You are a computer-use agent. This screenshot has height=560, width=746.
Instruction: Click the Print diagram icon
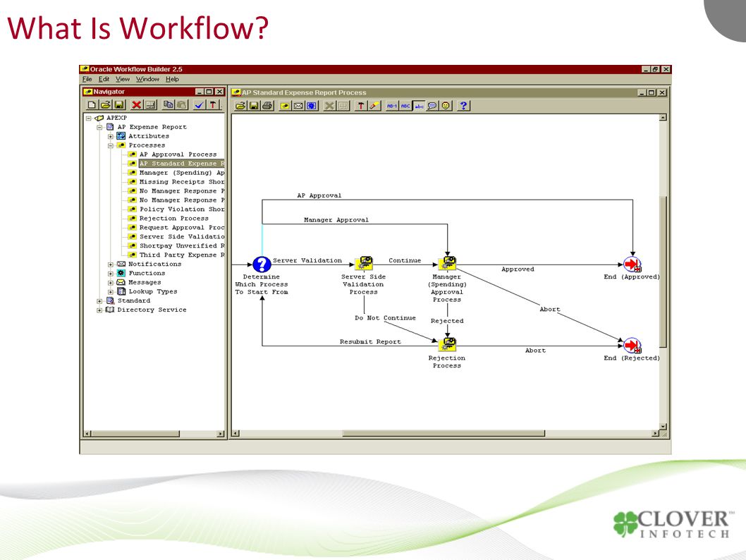267,106
